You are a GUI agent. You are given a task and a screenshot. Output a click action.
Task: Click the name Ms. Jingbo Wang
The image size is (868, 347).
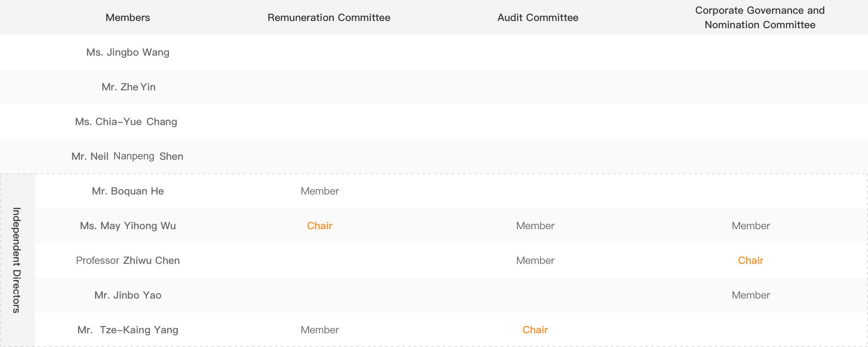tap(128, 52)
